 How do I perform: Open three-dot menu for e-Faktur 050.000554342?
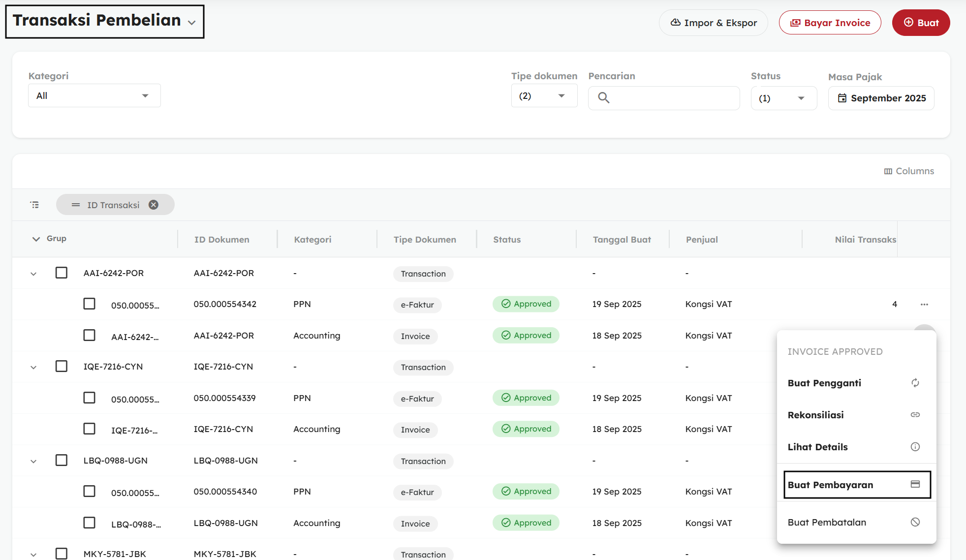[924, 305]
